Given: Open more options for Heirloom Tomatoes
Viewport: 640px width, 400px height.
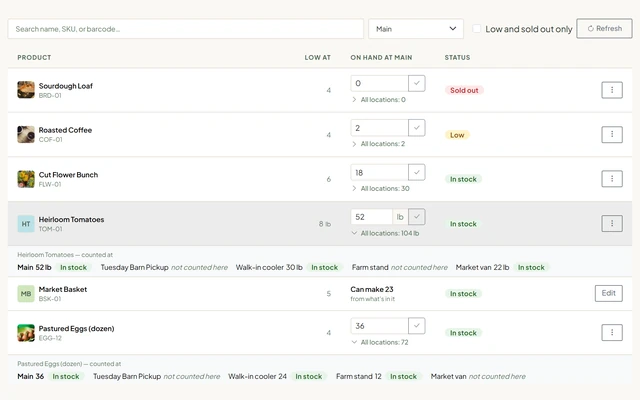Looking at the screenshot, I should [612, 223].
